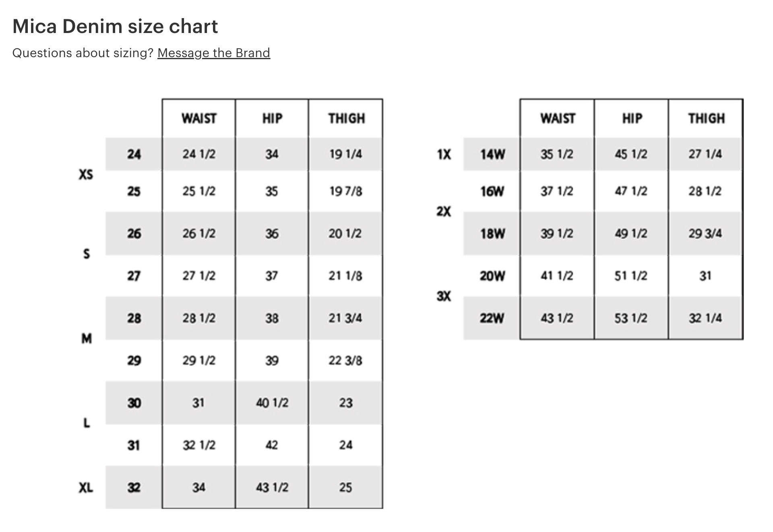Select the XS size group label

(86, 174)
